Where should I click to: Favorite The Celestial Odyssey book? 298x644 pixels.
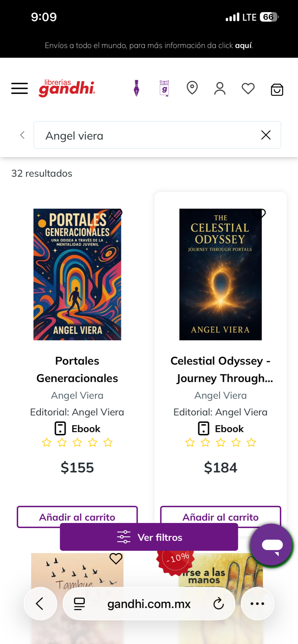259,213
